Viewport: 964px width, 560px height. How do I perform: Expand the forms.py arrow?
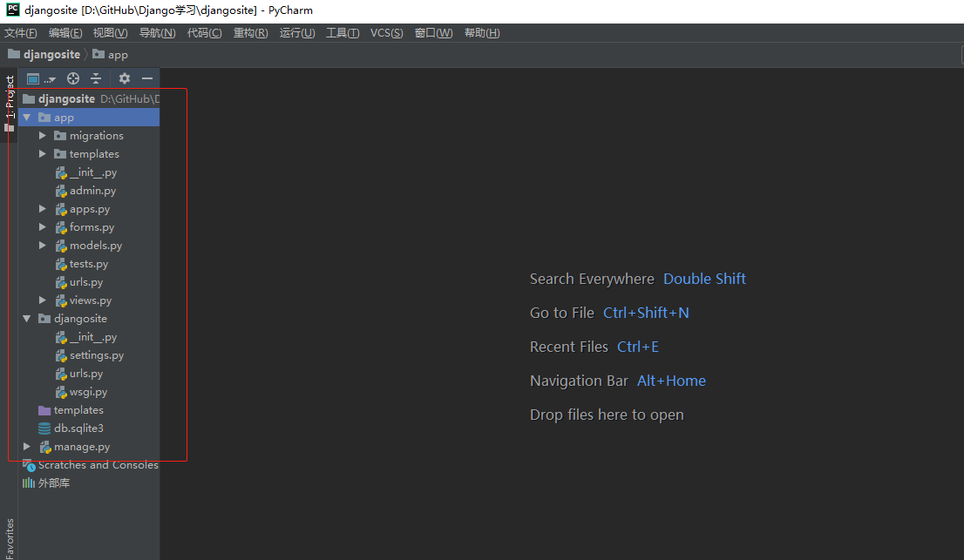pyautogui.click(x=43, y=227)
